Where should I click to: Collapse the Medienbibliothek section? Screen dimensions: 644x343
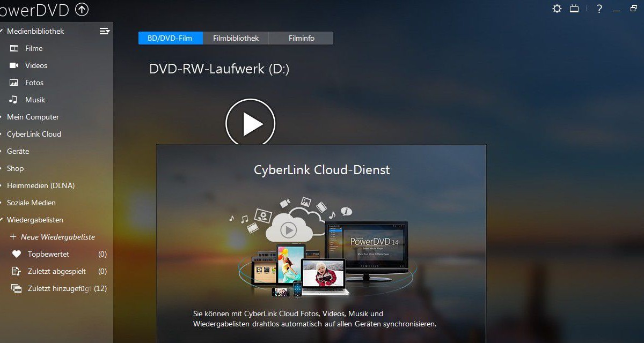click(2, 31)
